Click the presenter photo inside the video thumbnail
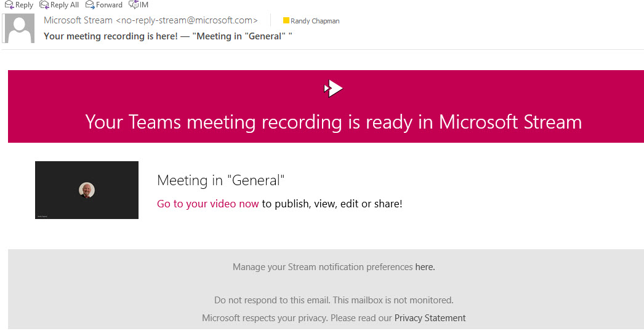This screenshot has width=644, height=331. (x=87, y=189)
